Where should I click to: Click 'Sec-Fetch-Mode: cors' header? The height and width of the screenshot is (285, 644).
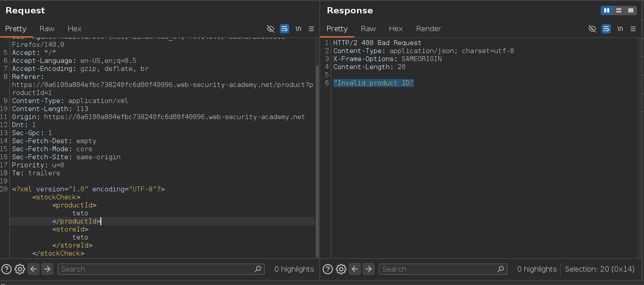[x=52, y=149]
